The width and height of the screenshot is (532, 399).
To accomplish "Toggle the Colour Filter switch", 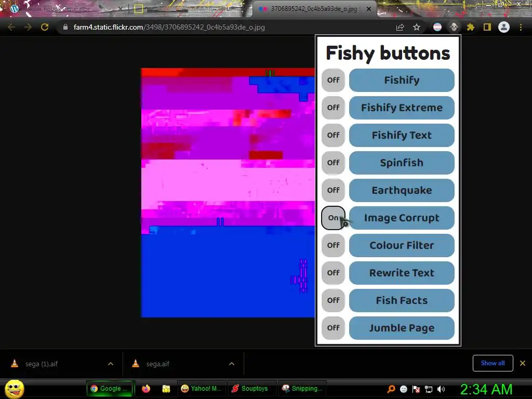I will (333, 245).
